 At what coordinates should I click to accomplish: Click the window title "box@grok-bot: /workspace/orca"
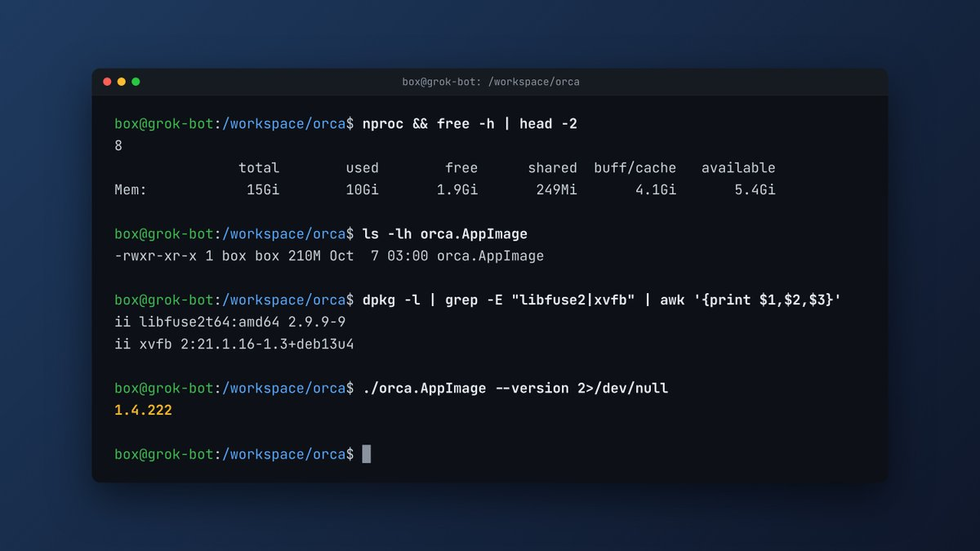tap(491, 82)
